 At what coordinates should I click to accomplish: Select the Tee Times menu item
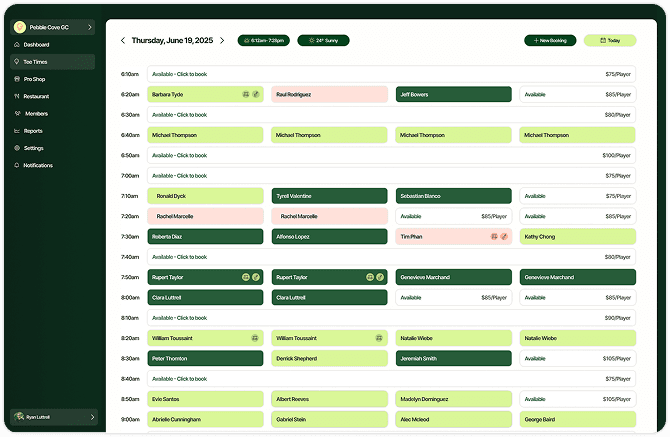[36, 62]
